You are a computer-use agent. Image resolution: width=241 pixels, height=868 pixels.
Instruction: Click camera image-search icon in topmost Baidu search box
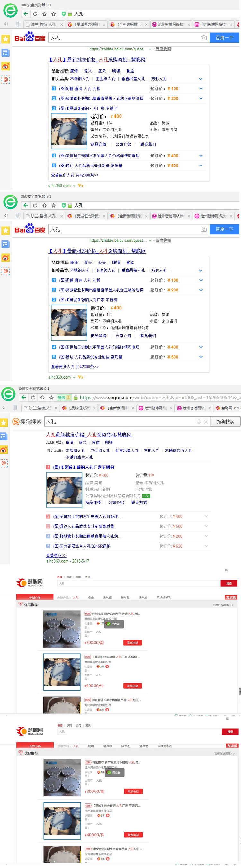204,38
